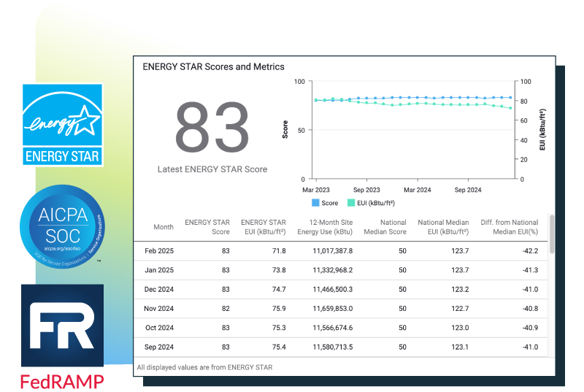Click the 11,466,500.3 energy use value

(x=333, y=290)
